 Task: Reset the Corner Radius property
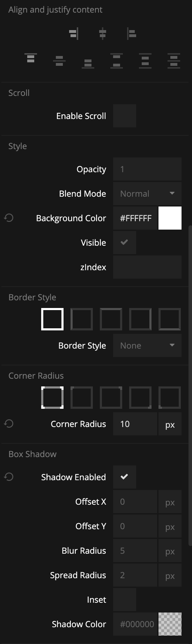[9, 424]
